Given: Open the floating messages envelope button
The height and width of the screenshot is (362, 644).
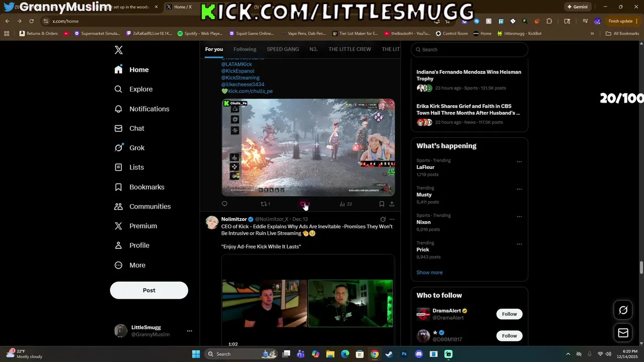Looking at the screenshot, I should point(623,333).
